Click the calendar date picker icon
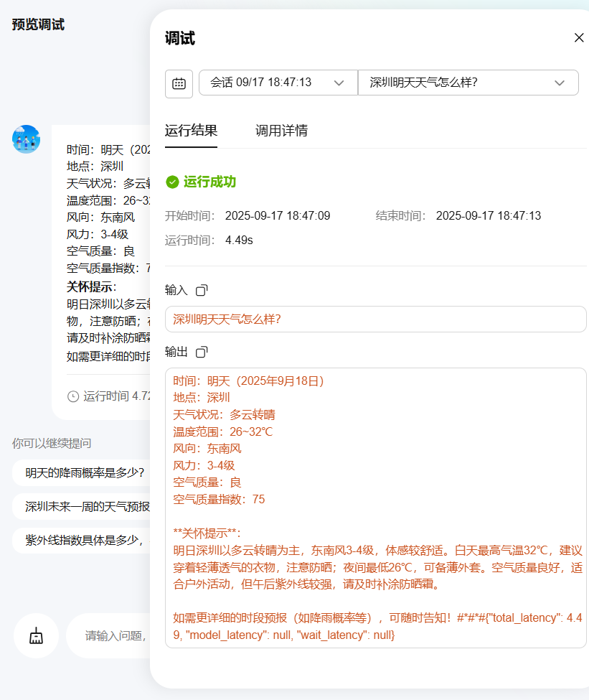The height and width of the screenshot is (700, 589). [179, 83]
